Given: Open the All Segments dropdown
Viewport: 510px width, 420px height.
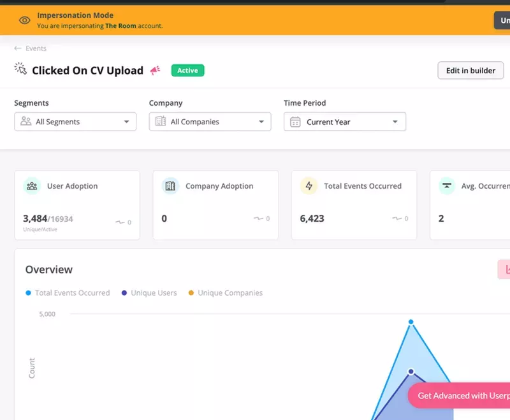Looking at the screenshot, I should (75, 122).
